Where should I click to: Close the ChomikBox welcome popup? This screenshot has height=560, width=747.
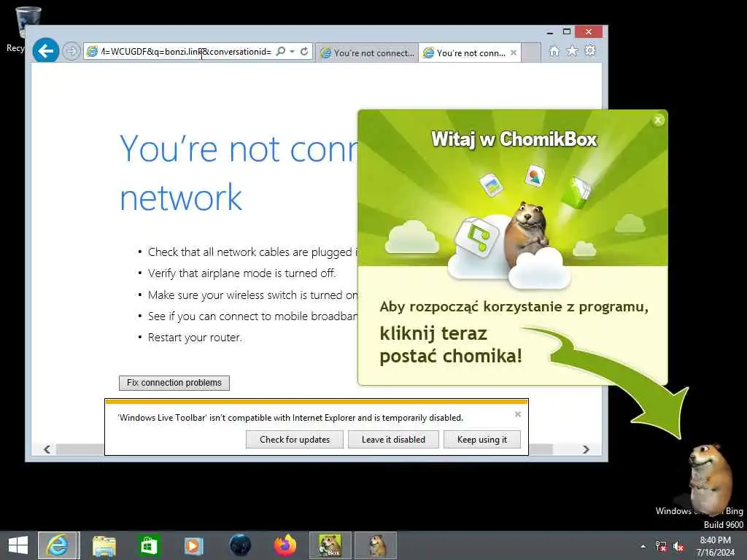pyautogui.click(x=658, y=120)
